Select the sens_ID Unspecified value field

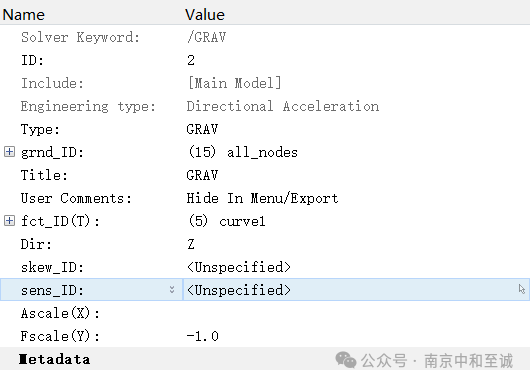[x=356, y=290]
